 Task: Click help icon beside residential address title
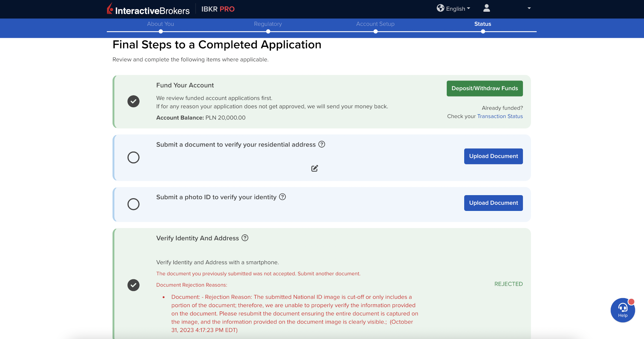pyautogui.click(x=322, y=144)
